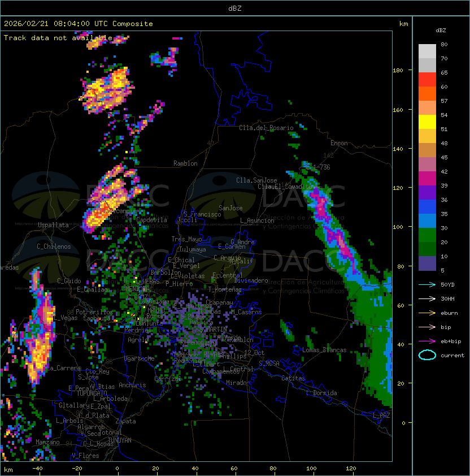Click the white 30HM arrow legend icon

(x=427, y=298)
